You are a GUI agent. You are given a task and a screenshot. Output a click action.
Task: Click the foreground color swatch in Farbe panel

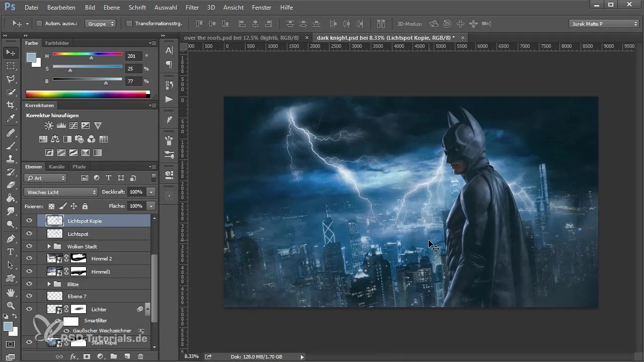click(31, 57)
